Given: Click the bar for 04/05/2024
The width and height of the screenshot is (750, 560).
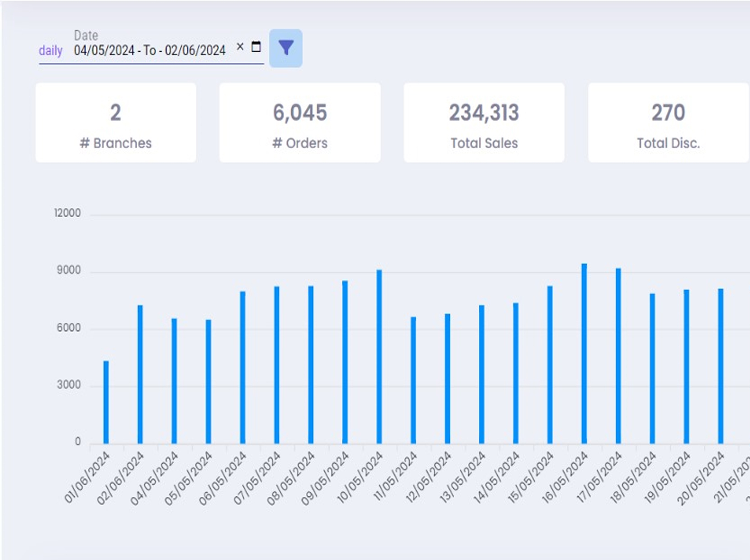Looking at the screenshot, I should click(x=174, y=381).
